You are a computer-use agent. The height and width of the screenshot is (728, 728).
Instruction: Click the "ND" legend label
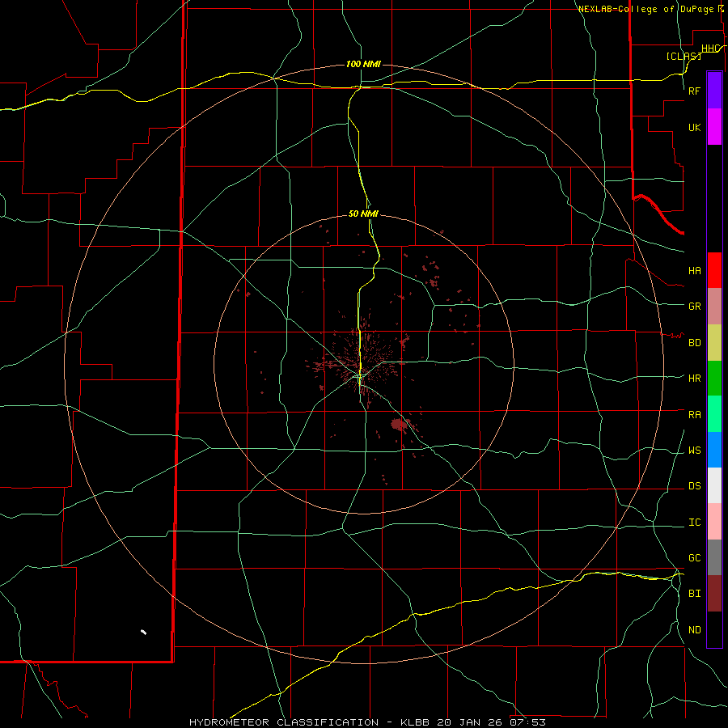(694, 630)
